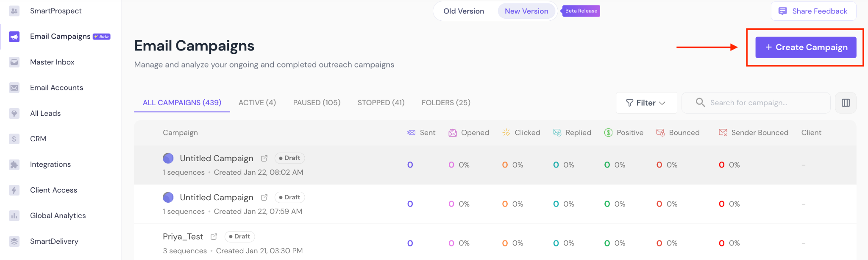
Task: Switch to Old Version toggle
Action: click(464, 11)
